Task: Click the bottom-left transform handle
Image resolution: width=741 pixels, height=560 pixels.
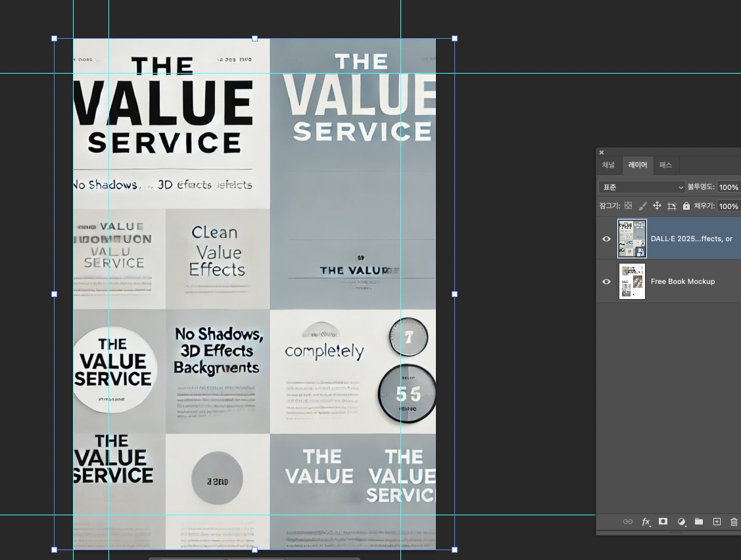Action: click(x=55, y=549)
